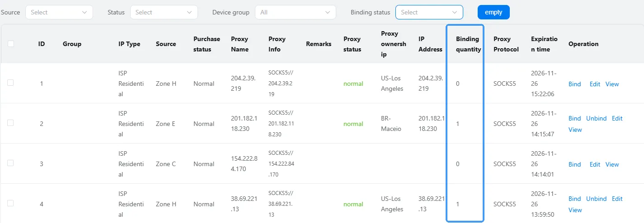The image size is (644, 223).
Task: Click Edit for proxy 204.2.39.219
Action: point(595,84)
